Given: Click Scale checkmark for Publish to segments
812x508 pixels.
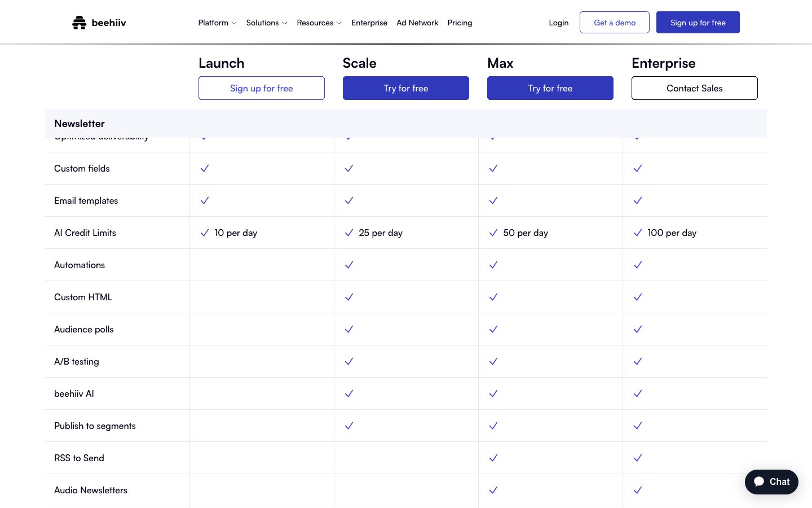Looking at the screenshot, I should (349, 426).
